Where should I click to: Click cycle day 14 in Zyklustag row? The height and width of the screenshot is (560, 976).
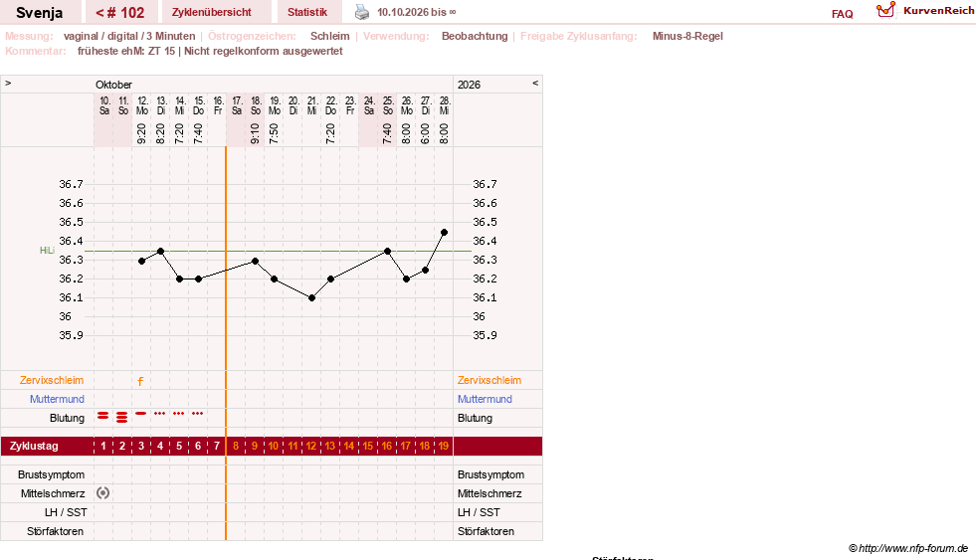(349, 447)
